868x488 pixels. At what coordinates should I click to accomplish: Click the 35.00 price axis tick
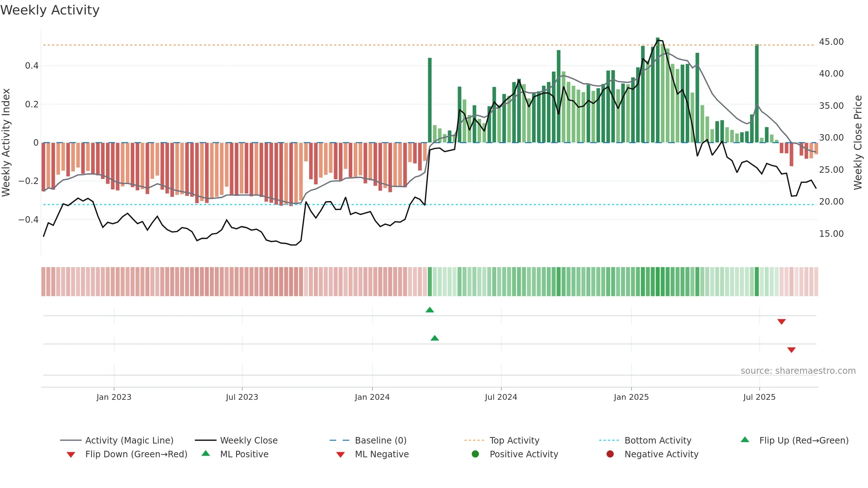(831, 106)
